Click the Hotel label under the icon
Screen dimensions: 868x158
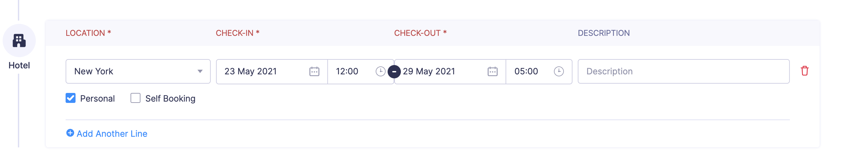(x=19, y=65)
